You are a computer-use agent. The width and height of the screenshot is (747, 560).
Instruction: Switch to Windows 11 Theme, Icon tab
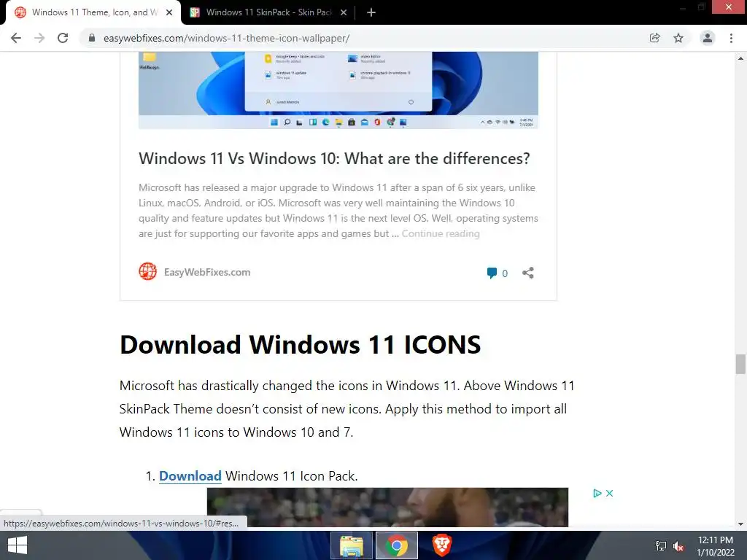93,12
